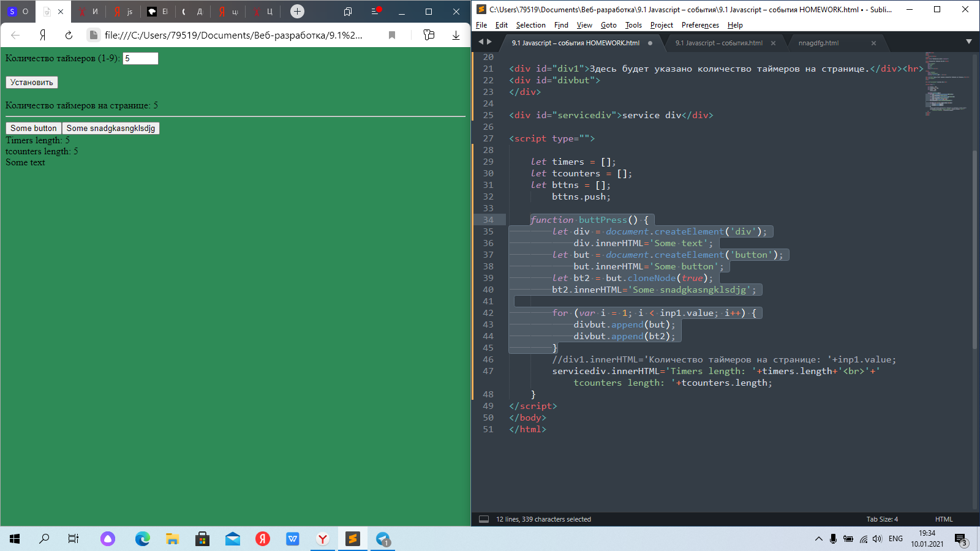Click the Some snadgkasngklsdjg button
This screenshot has height=551, width=980.
click(x=111, y=128)
